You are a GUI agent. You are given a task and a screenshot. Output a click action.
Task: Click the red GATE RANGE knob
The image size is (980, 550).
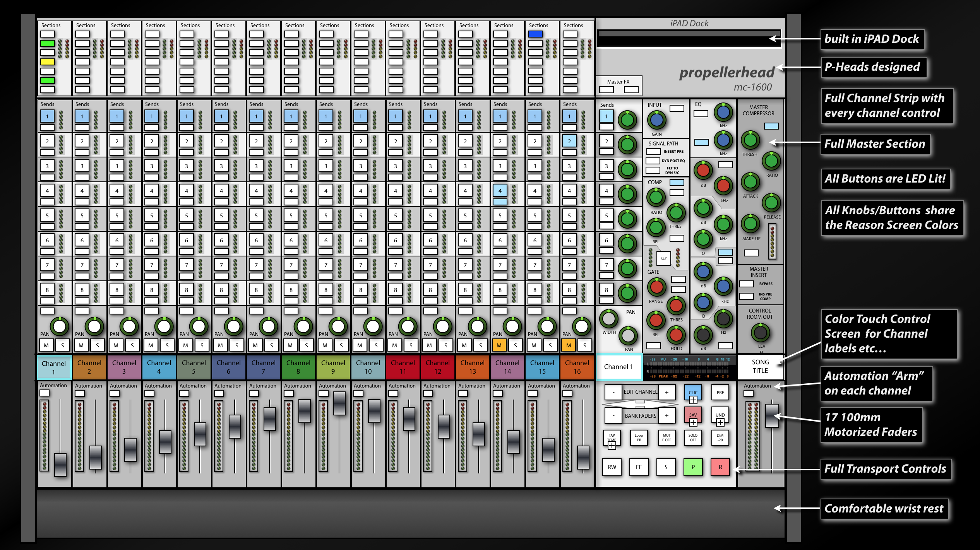(656, 287)
